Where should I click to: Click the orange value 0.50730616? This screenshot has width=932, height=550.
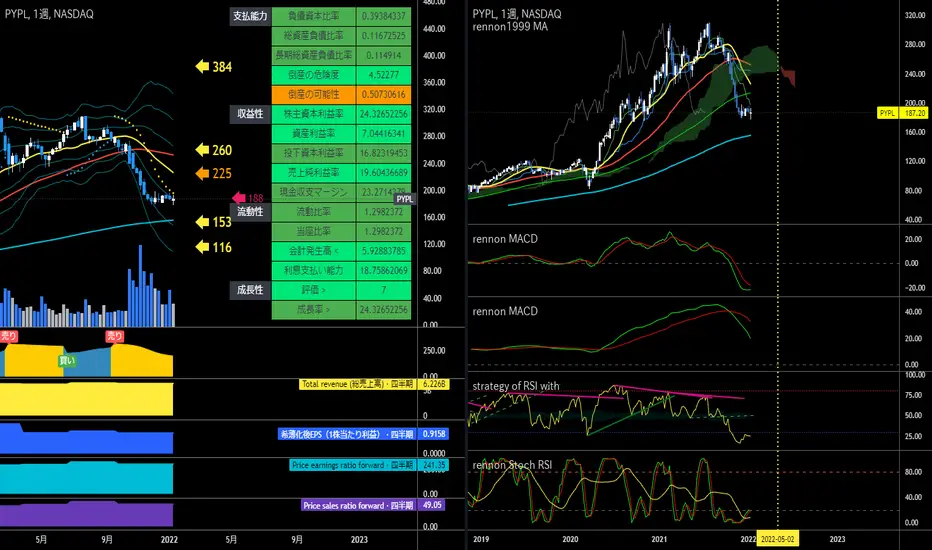tap(384, 95)
